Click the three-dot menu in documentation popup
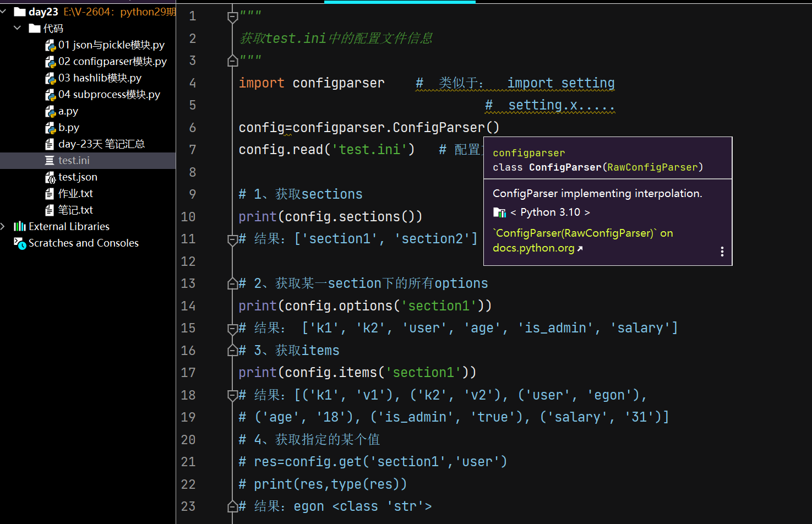This screenshot has width=812, height=524. coord(722,252)
